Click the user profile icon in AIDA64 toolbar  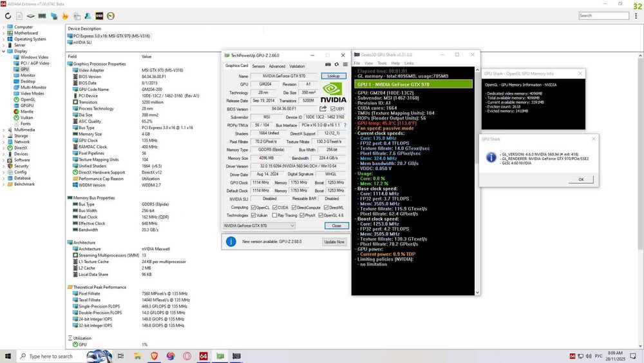[x=88, y=16]
